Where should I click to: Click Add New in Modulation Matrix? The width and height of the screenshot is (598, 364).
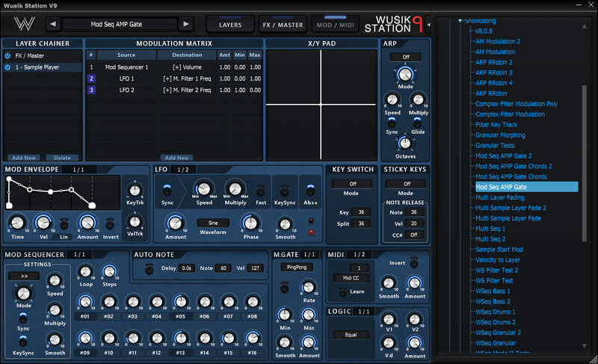176,158
